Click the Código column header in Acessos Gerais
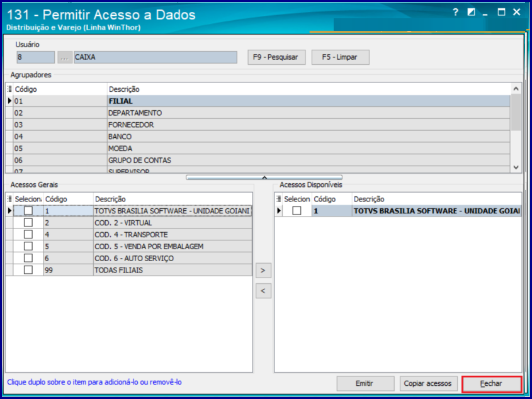Viewport: 532px width, 399px height. pyautogui.click(x=68, y=199)
